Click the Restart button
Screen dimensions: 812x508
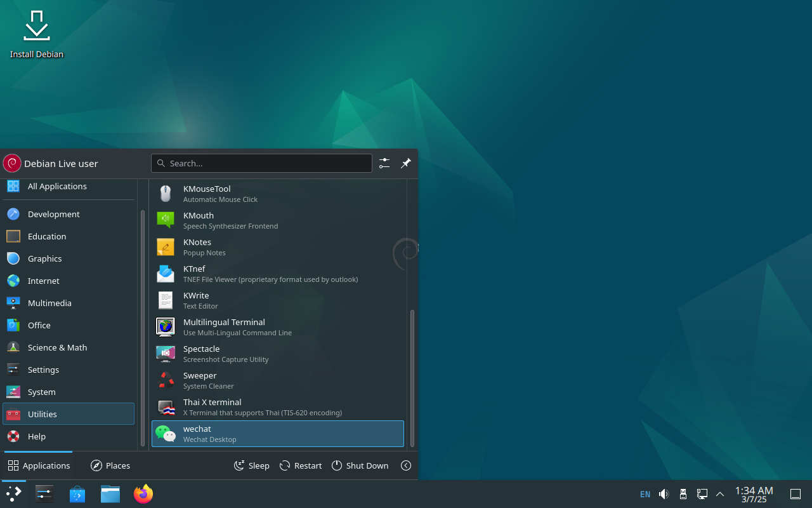click(x=301, y=465)
